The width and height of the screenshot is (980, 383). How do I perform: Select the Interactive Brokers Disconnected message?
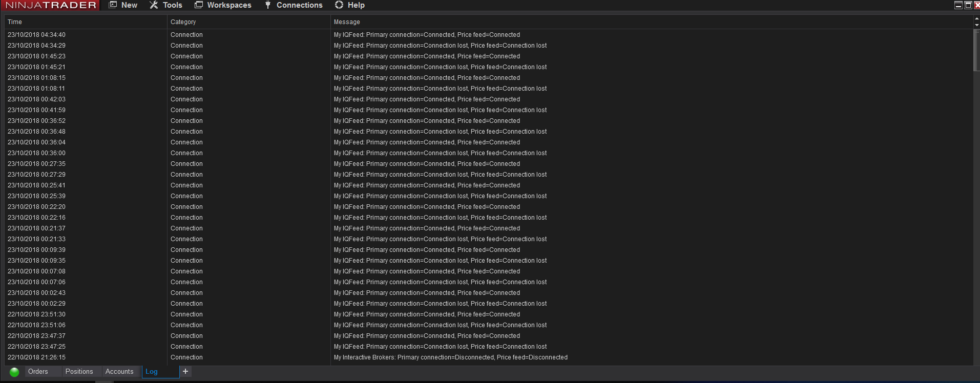451,357
